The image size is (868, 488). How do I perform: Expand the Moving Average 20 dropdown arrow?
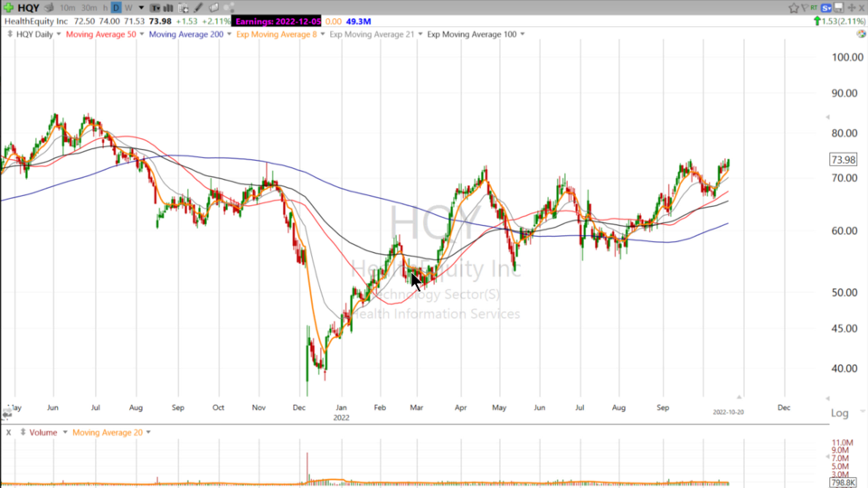148,433
